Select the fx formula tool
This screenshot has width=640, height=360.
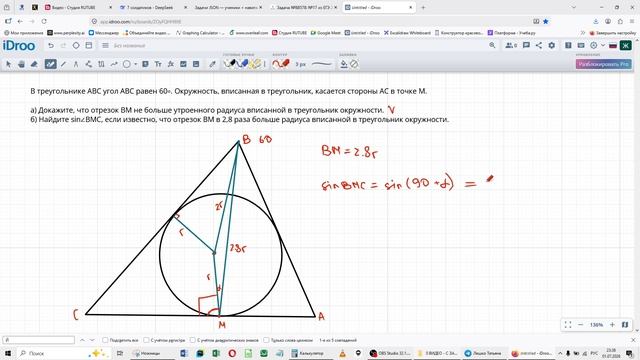(x=171, y=64)
